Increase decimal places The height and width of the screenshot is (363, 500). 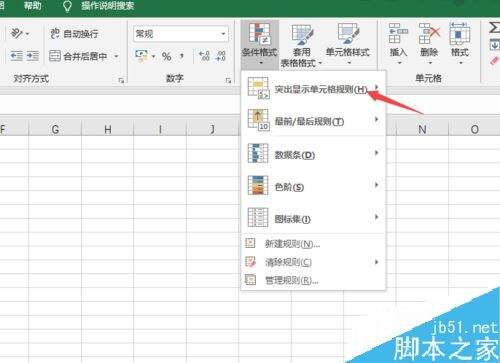[204, 56]
